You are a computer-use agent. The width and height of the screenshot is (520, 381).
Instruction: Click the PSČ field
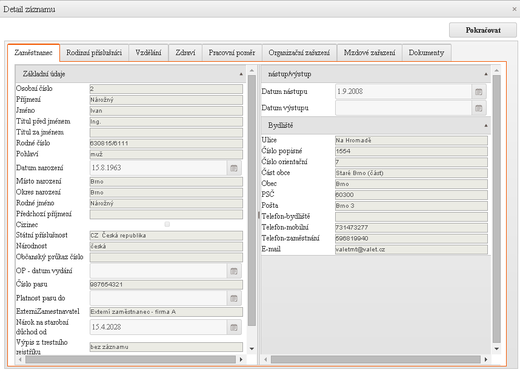click(411, 195)
